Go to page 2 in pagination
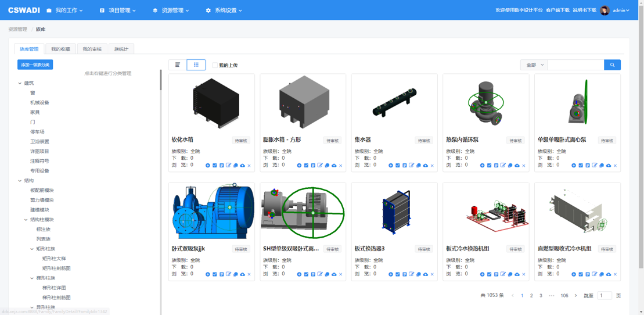The image size is (644, 315). (x=531, y=296)
